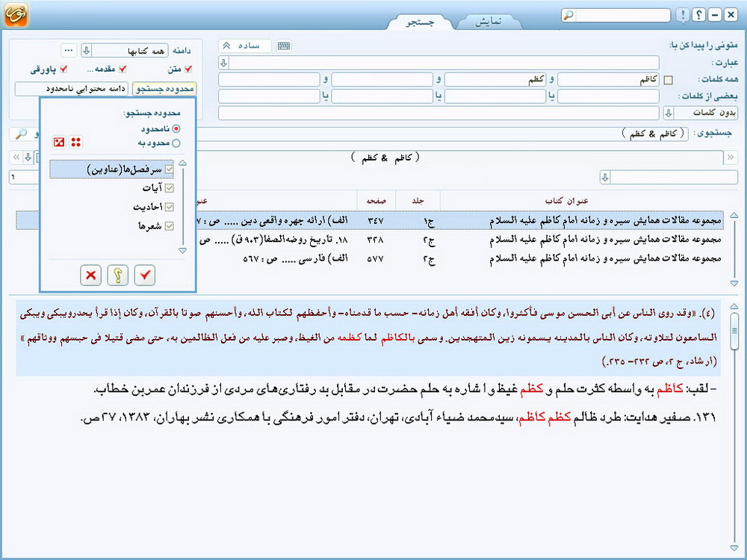Collapse the ساده search mode expander
Viewport: 747px width, 560px height.
(226, 46)
